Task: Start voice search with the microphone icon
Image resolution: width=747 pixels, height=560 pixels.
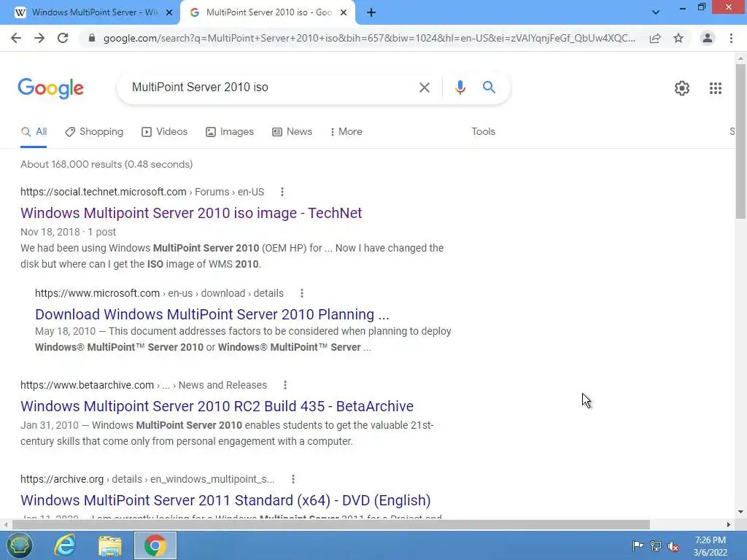Action: (x=460, y=87)
